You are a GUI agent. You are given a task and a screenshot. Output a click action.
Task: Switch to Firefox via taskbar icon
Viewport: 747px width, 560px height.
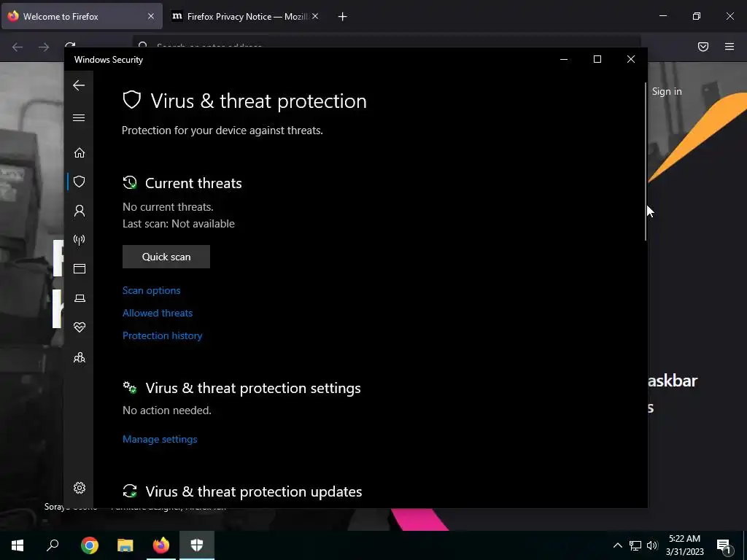pos(161,545)
